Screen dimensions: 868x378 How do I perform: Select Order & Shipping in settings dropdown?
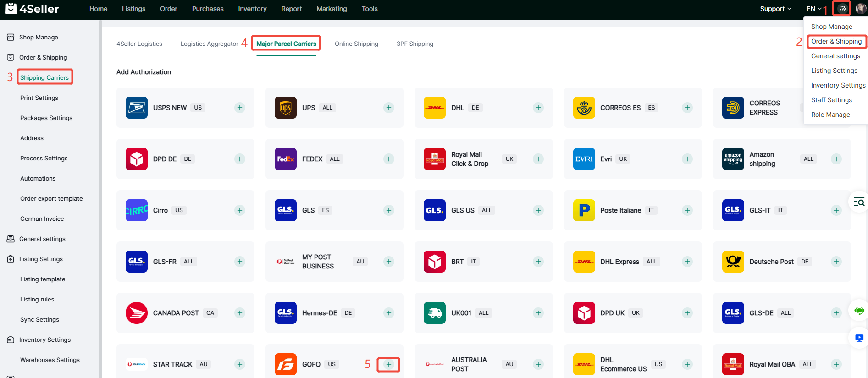[x=836, y=41]
